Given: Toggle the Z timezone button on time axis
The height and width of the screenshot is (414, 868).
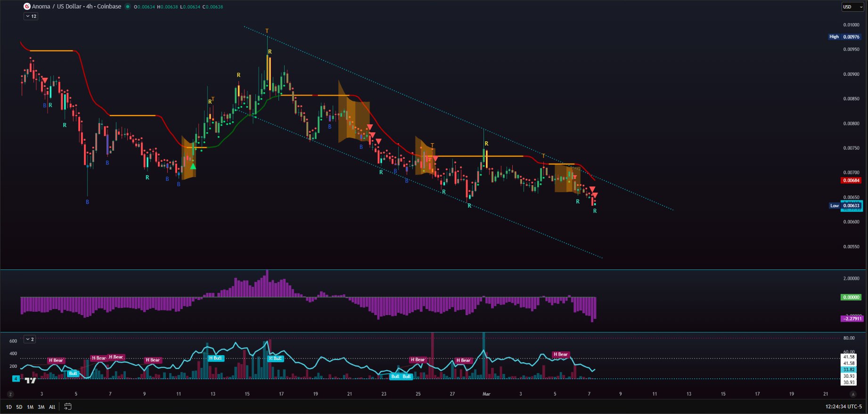Looking at the screenshot, I should pyautogui.click(x=10, y=394).
